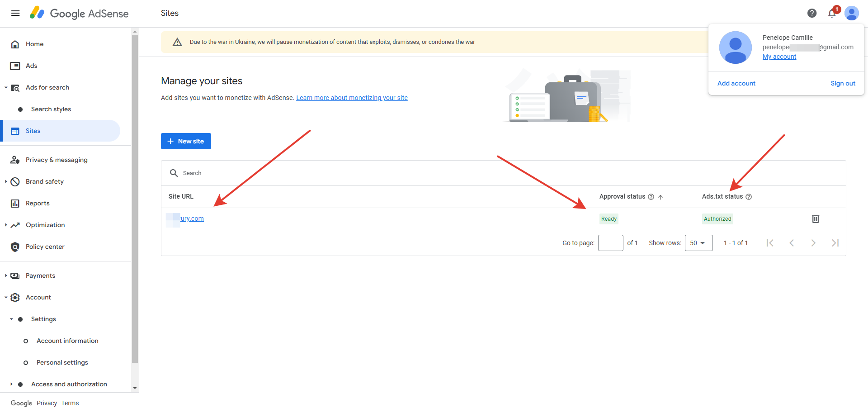Select Search styles in the sidebar

[51, 109]
